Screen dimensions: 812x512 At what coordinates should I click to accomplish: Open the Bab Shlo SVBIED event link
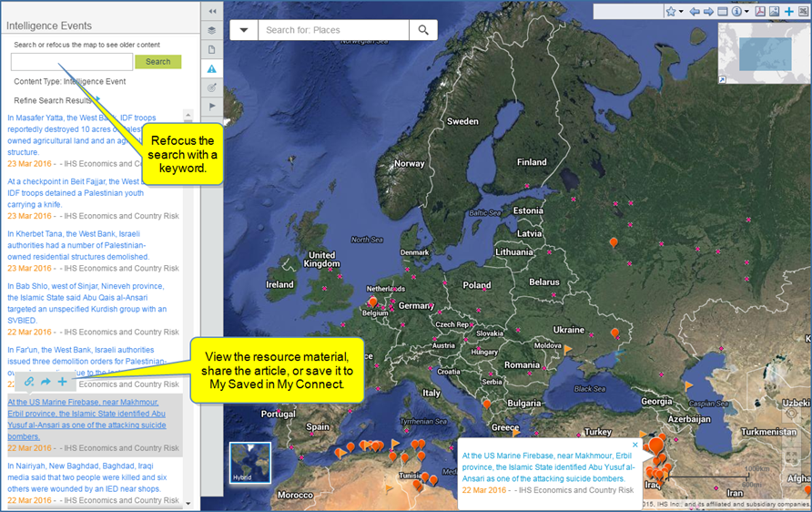87,303
